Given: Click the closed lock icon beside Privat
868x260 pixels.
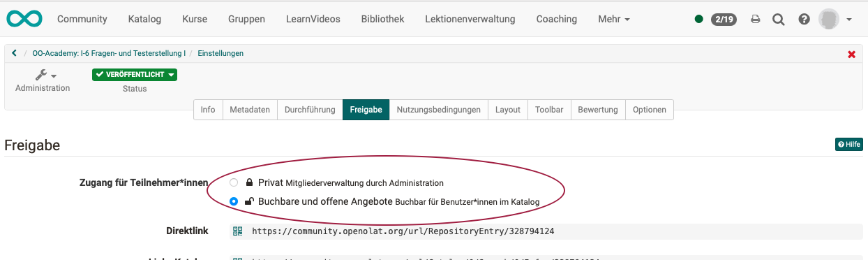Looking at the screenshot, I should click(x=249, y=183).
